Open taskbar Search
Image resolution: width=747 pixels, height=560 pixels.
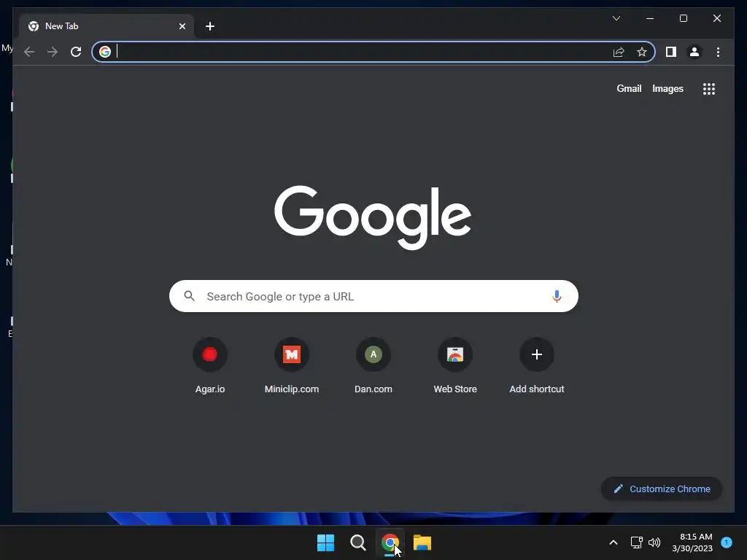point(357,542)
